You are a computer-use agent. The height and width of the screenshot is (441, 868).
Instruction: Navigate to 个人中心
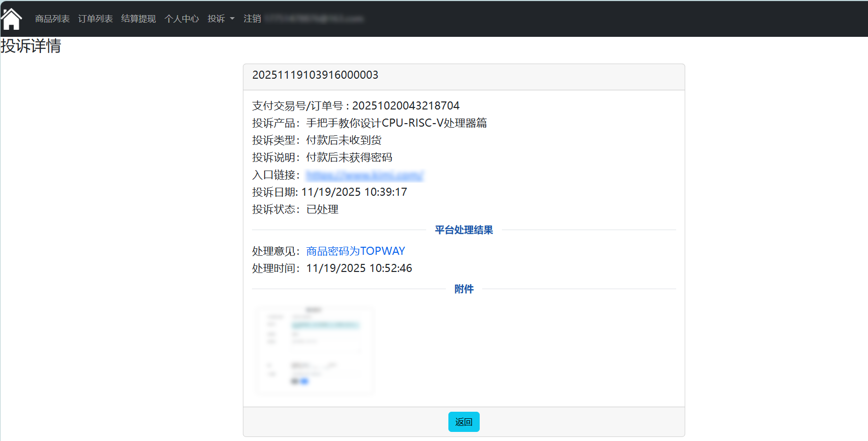pos(182,19)
